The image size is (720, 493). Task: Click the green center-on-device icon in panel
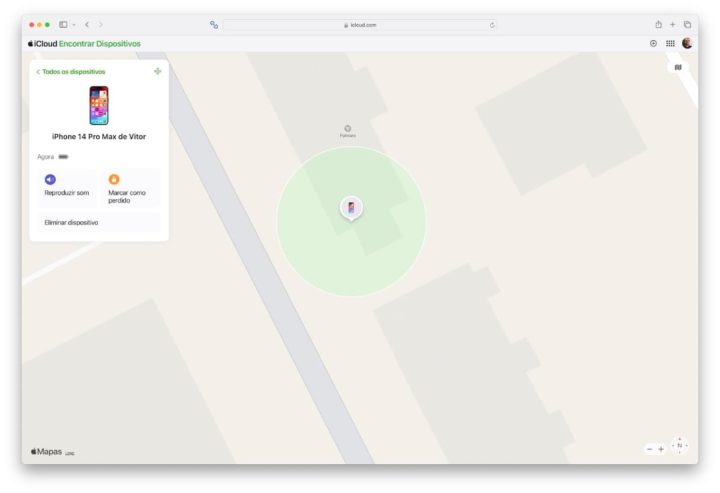pyautogui.click(x=158, y=71)
